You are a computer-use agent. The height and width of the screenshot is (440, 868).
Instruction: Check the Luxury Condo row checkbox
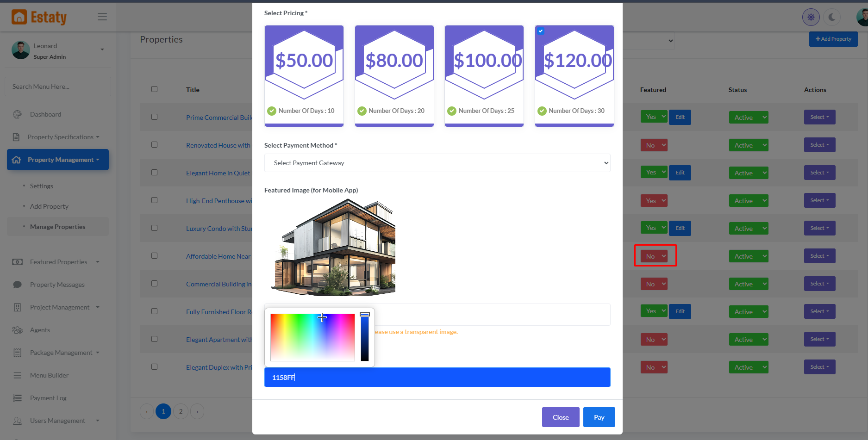click(155, 228)
